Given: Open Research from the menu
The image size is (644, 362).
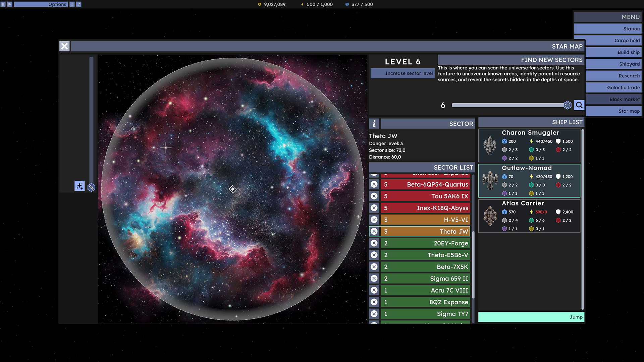Looking at the screenshot, I should [x=613, y=76].
